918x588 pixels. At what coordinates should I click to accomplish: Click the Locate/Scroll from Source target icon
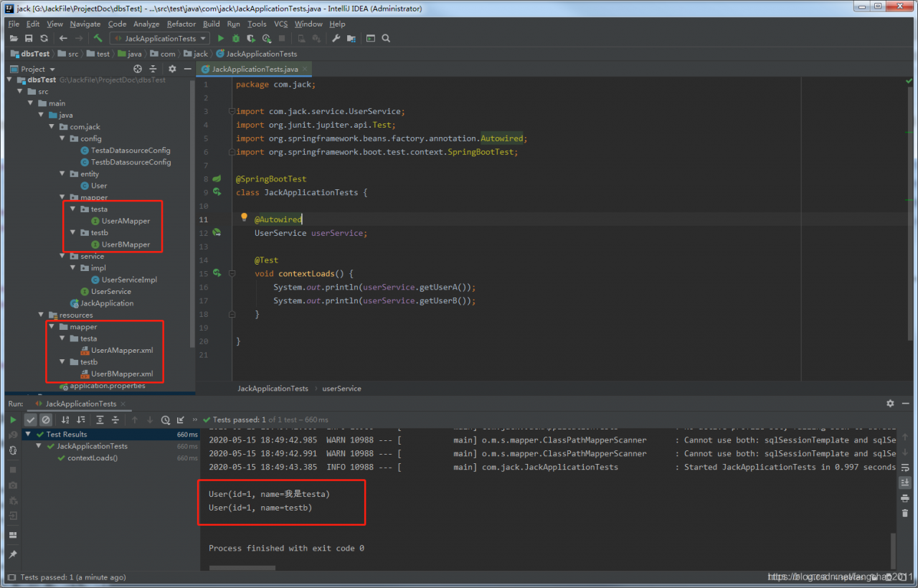(x=138, y=69)
